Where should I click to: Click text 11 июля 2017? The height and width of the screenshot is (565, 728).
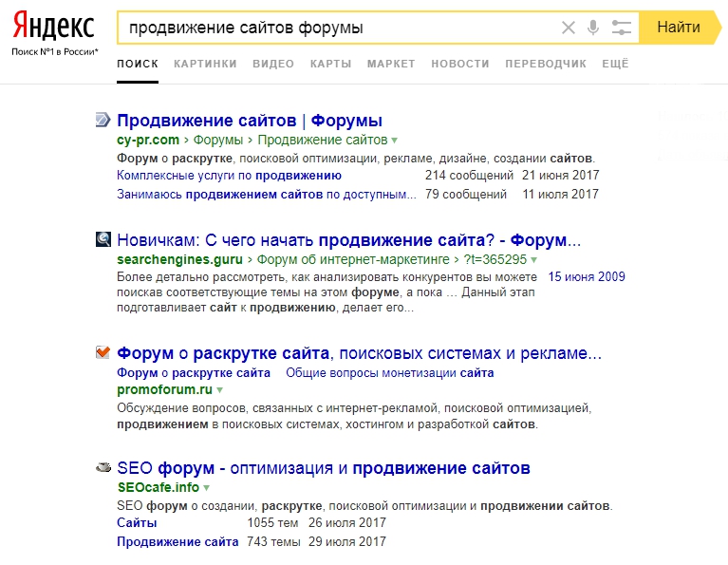coord(561,195)
